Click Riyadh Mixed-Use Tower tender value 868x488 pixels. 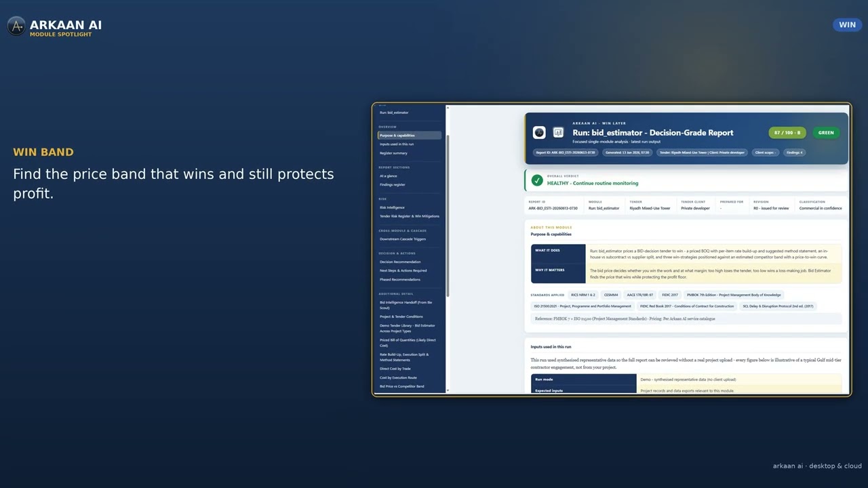650,208
